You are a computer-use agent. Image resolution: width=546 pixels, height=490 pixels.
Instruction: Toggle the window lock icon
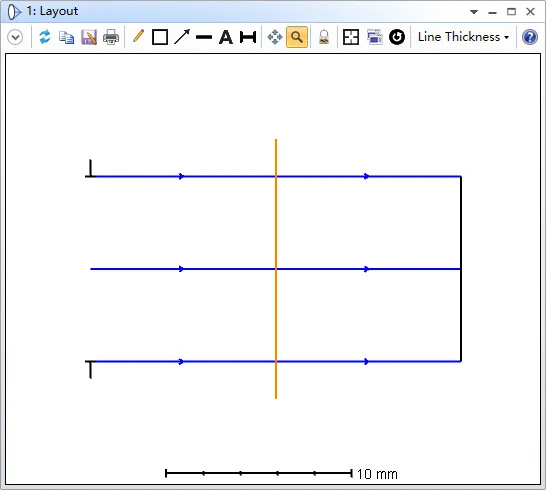tap(324, 37)
